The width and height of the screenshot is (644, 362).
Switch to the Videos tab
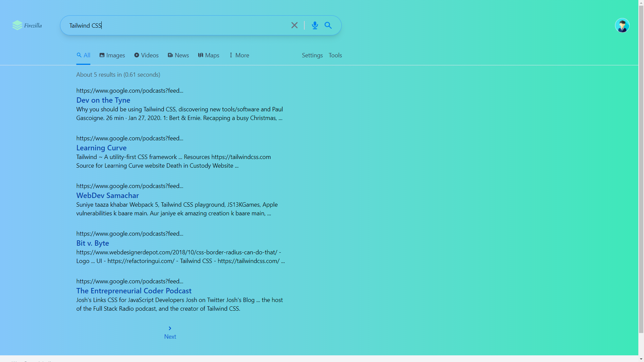tap(146, 55)
